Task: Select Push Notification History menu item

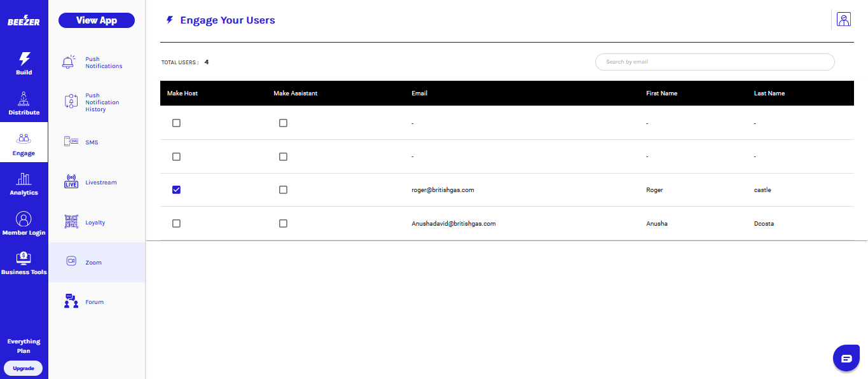Action: pos(102,102)
